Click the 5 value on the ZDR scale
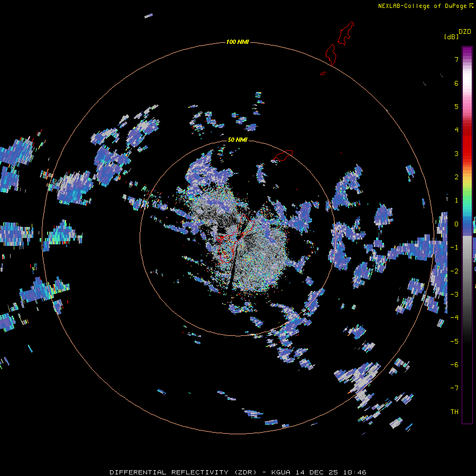The width and height of the screenshot is (476, 476). point(456,106)
